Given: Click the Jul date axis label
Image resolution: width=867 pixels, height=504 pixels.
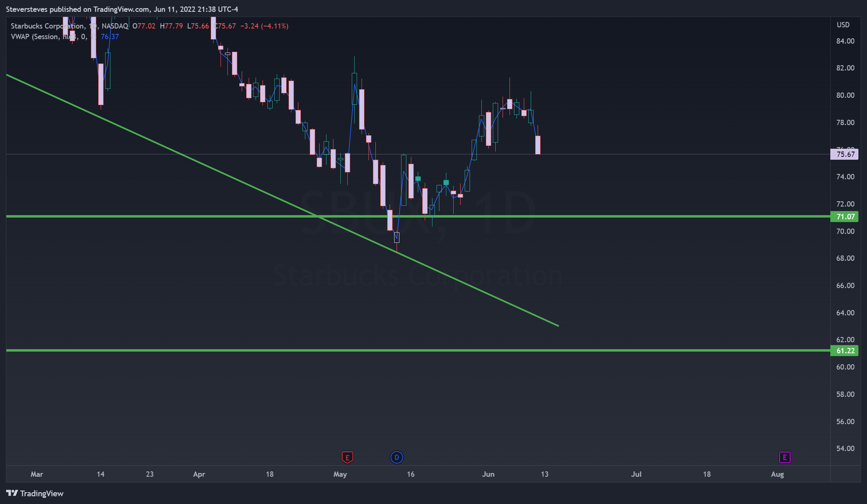Looking at the screenshot, I should point(636,474).
